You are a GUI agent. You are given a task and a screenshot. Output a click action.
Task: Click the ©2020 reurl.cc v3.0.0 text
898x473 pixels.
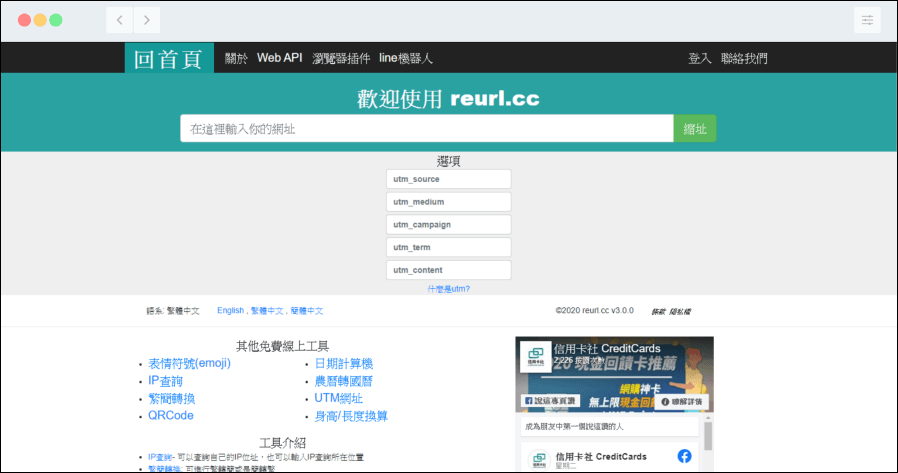click(x=594, y=310)
